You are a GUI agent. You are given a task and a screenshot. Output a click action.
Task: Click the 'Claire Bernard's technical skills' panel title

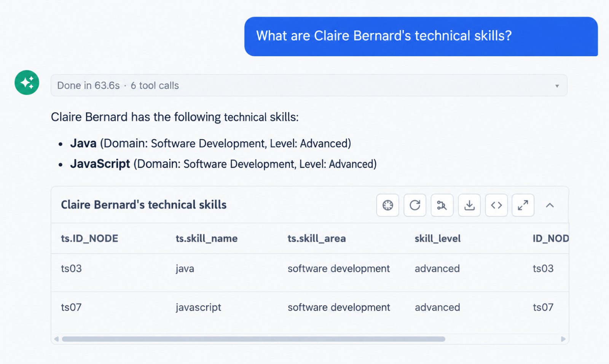click(144, 205)
